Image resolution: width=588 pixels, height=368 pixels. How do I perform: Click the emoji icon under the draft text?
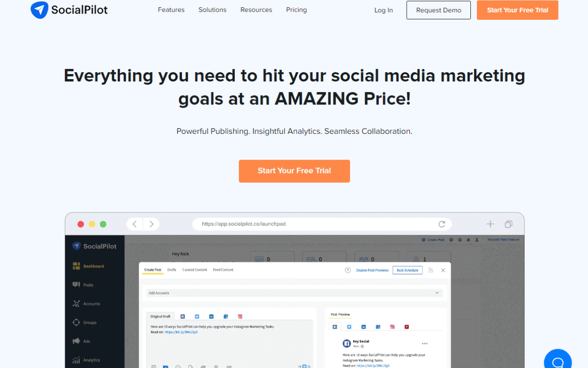coord(178,367)
